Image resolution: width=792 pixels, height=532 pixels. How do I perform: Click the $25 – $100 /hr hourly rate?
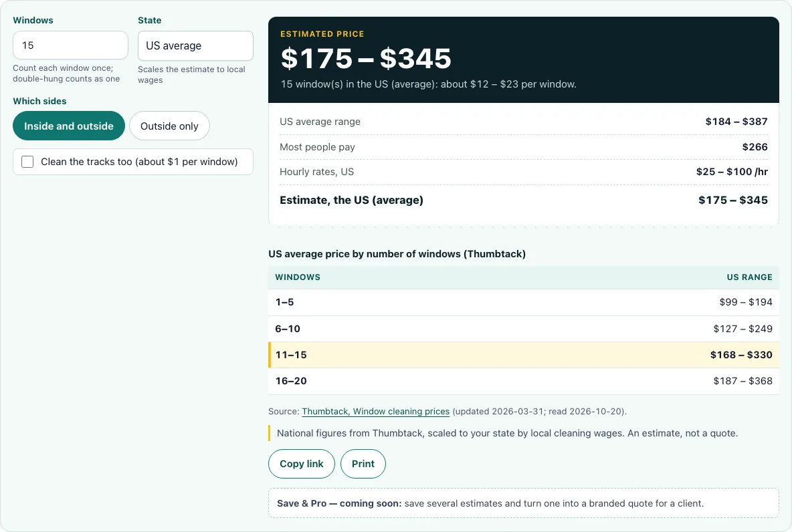pos(732,172)
